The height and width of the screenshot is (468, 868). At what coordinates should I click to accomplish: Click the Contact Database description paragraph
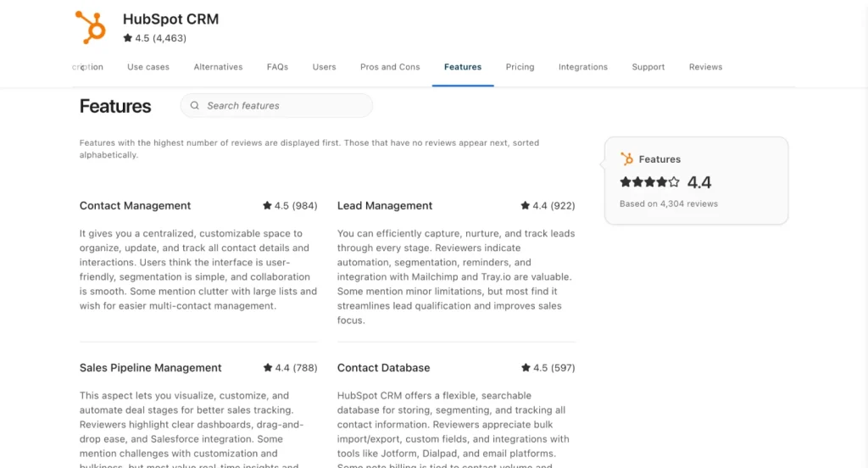pyautogui.click(x=453, y=429)
